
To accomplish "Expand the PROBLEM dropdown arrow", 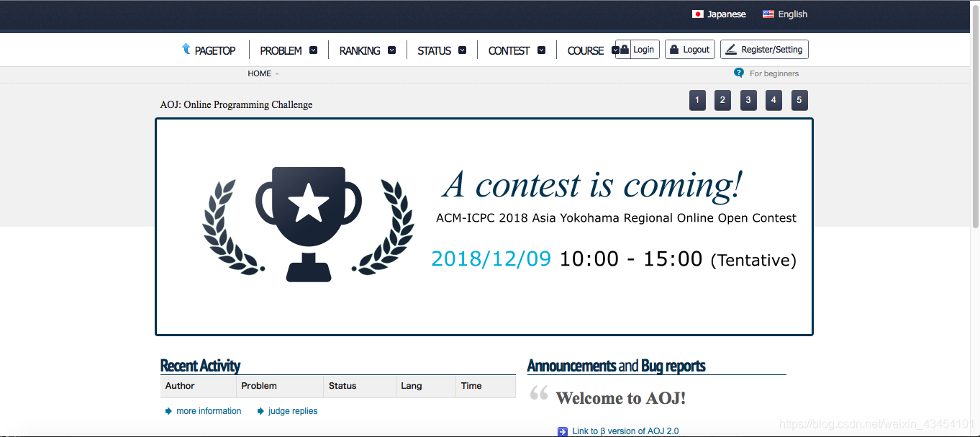I will (x=313, y=50).
